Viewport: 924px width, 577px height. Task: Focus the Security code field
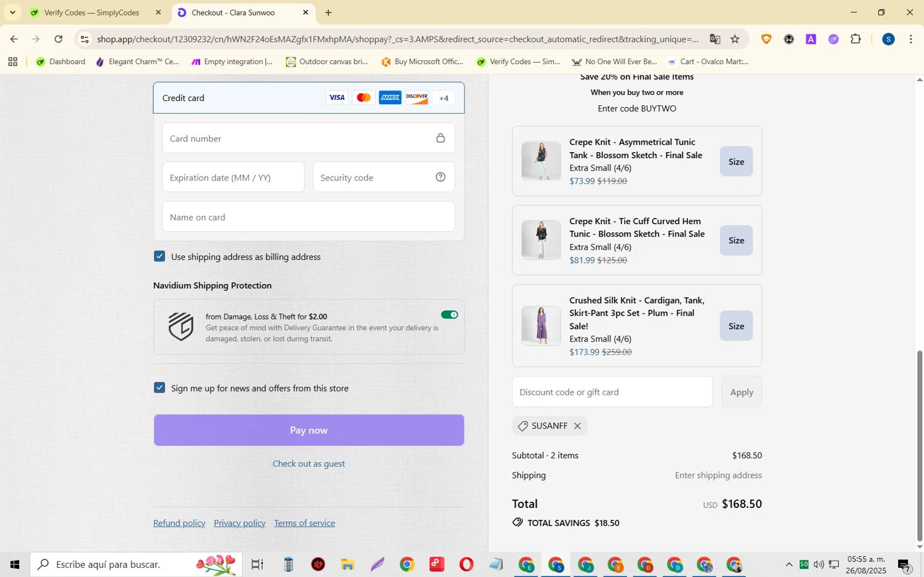point(384,177)
